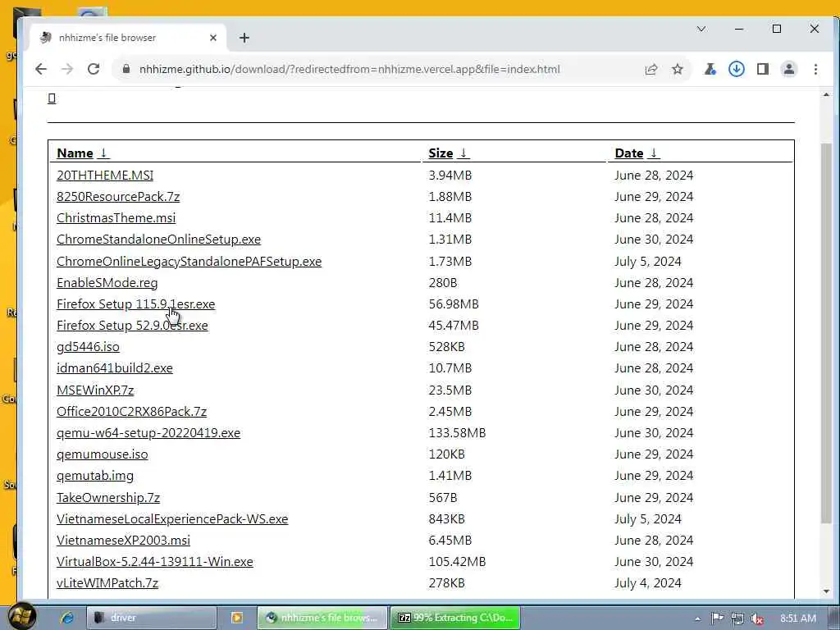Download Firefox Setup 115.9.1esr.exe
The image size is (840, 630).
tap(136, 304)
